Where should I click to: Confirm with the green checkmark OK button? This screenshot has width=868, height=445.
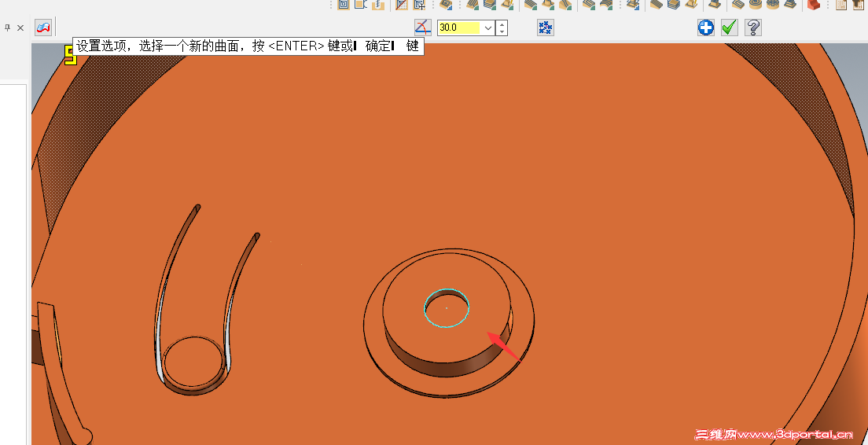coord(730,27)
